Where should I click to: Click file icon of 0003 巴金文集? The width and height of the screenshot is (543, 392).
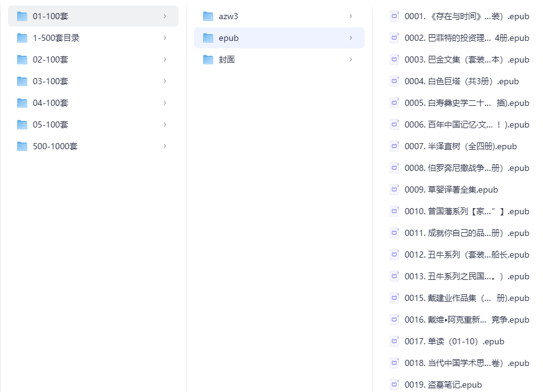pos(394,59)
